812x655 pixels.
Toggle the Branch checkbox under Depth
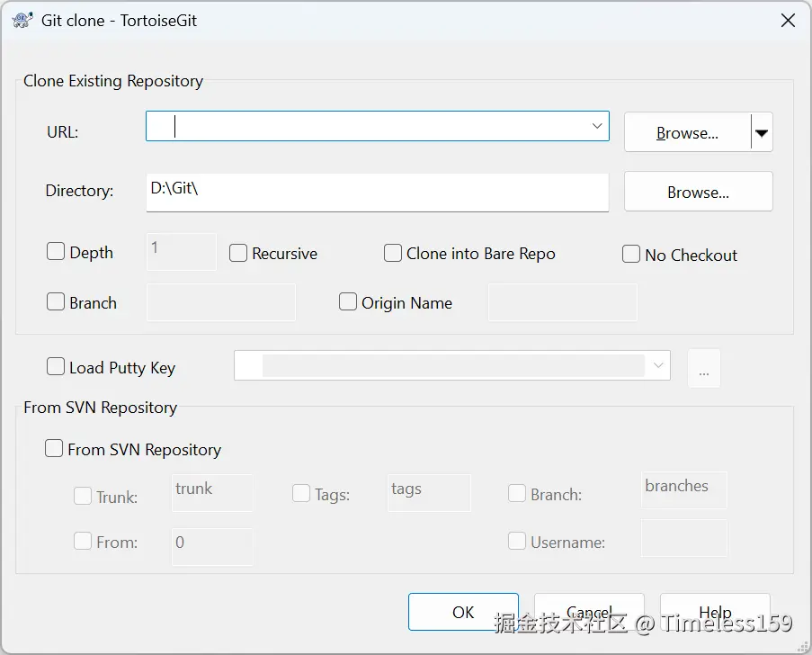pyautogui.click(x=56, y=301)
